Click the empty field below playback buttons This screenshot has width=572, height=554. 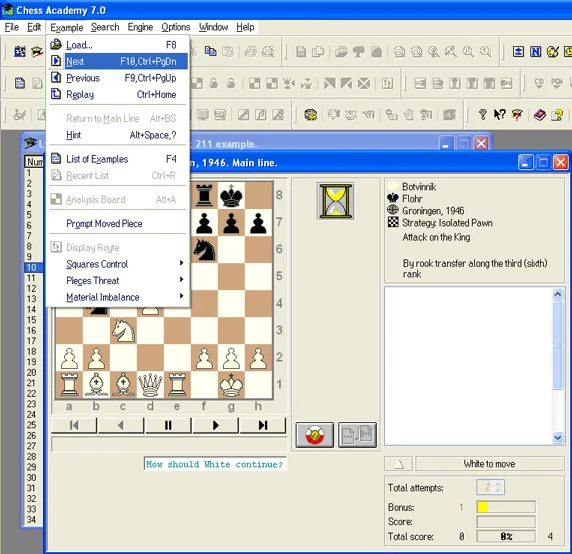point(169,444)
